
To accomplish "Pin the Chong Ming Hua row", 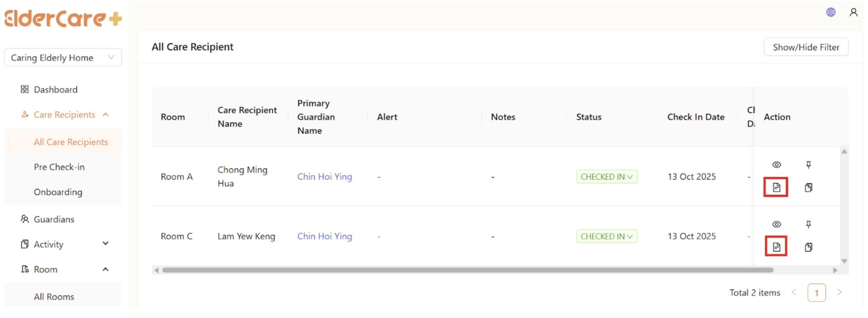I will click(808, 165).
